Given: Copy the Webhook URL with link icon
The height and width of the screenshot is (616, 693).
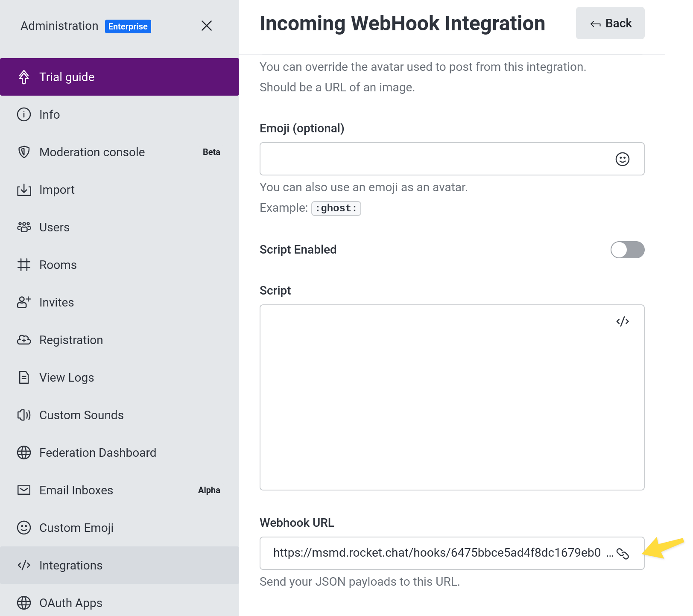Looking at the screenshot, I should 623,554.
